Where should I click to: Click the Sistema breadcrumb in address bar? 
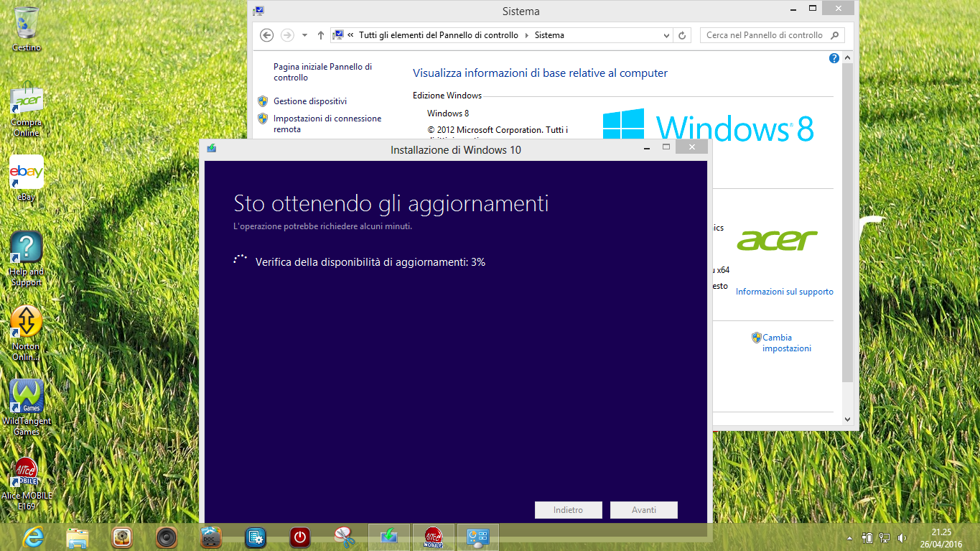tap(549, 35)
